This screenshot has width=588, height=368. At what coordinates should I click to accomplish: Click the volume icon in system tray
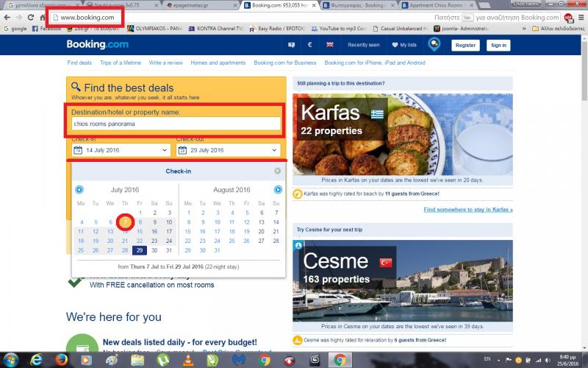[548, 360]
